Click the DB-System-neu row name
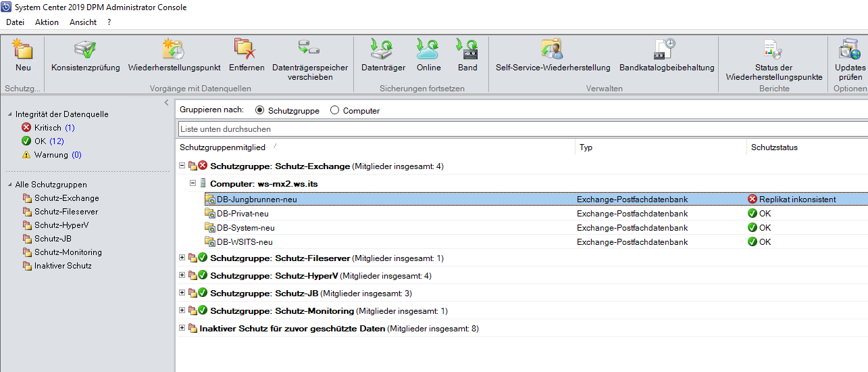 [x=245, y=228]
